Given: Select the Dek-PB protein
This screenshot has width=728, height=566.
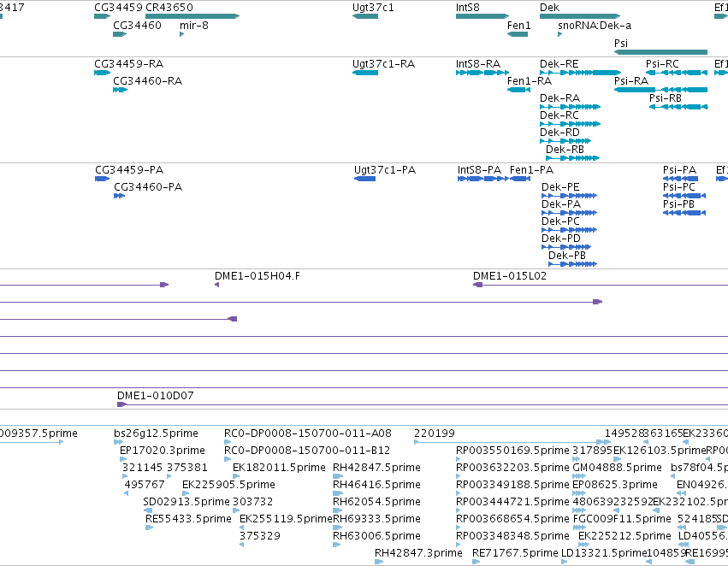Looking at the screenshot, I should pos(572,264).
